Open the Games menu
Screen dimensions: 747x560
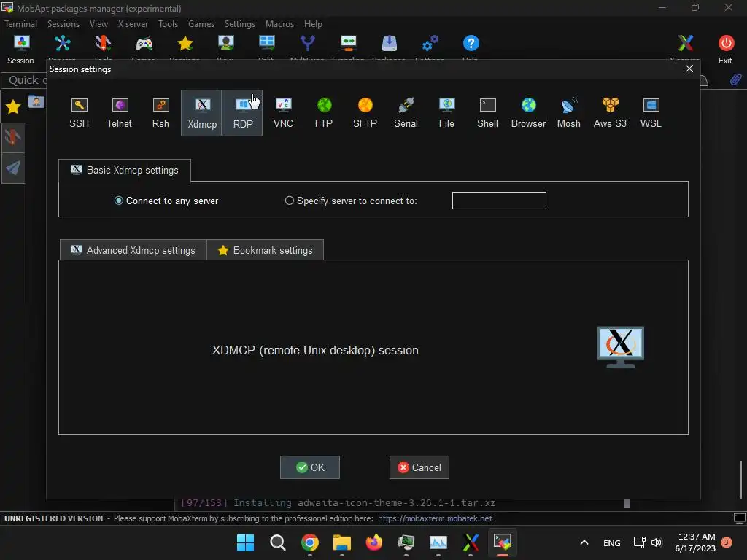pos(201,24)
